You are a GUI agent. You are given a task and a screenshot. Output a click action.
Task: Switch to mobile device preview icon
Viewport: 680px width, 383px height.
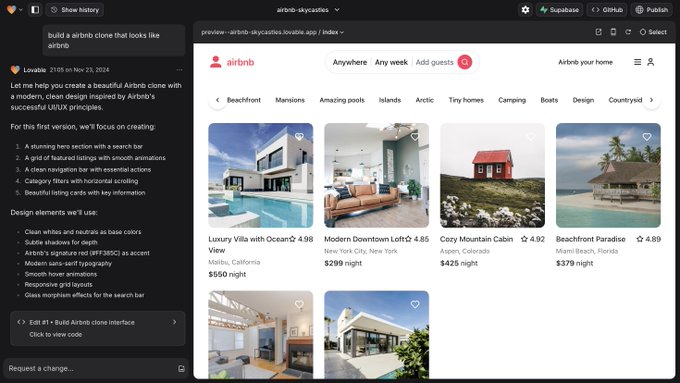tap(613, 32)
